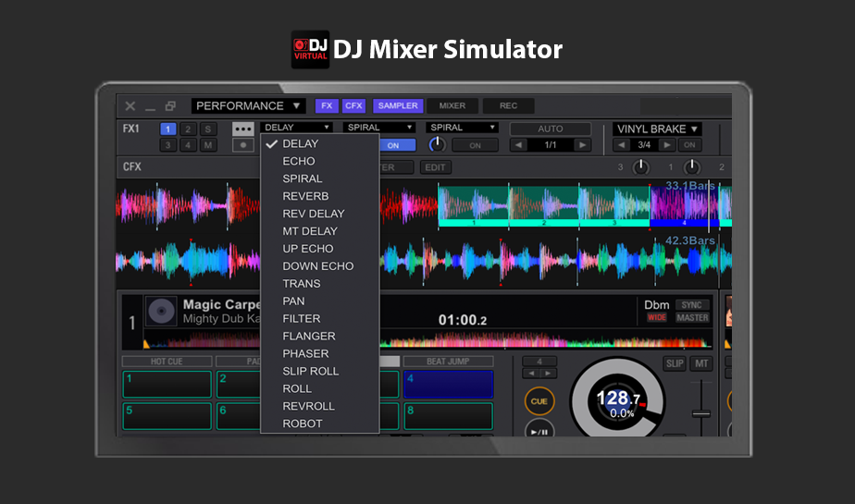Turn the blue FX level knob
This screenshot has width=855, height=504.
(437, 145)
